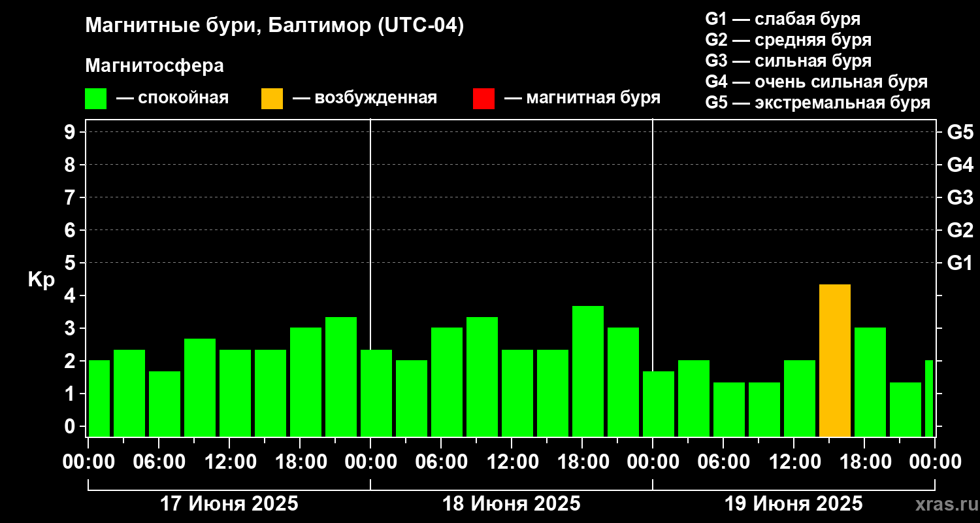Click the 06:00 bar on 17 June
Viewport: 980px width, 523px height.
pos(165,404)
